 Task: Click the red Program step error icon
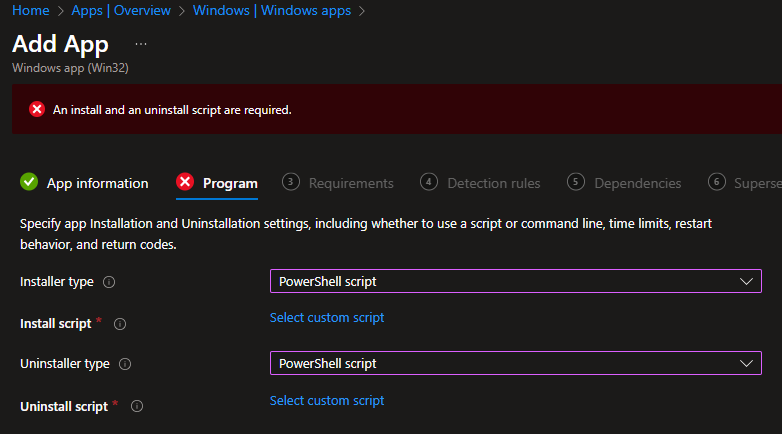(x=185, y=182)
